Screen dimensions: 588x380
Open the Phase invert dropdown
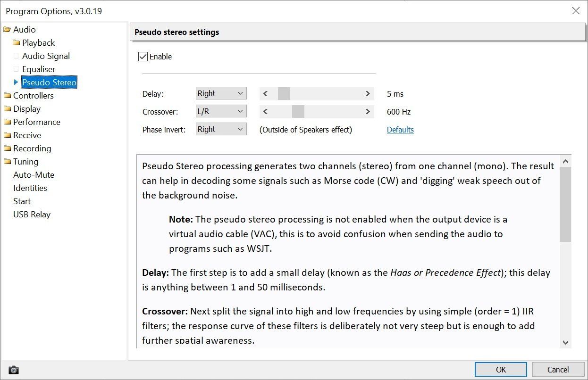pyautogui.click(x=221, y=129)
